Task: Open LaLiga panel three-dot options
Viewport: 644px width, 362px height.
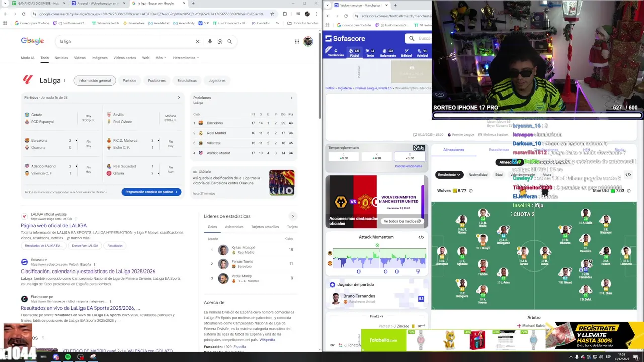Action: coord(64,80)
